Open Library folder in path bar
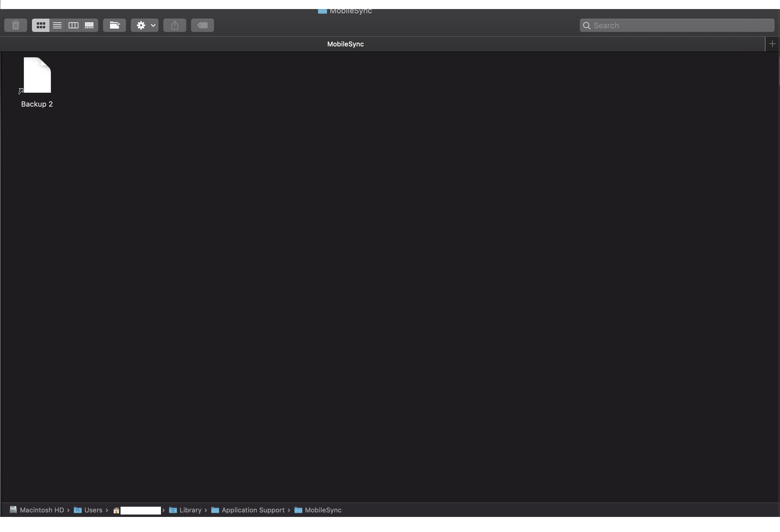Image resolution: width=780 pixels, height=532 pixels. click(x=190, y=510)
